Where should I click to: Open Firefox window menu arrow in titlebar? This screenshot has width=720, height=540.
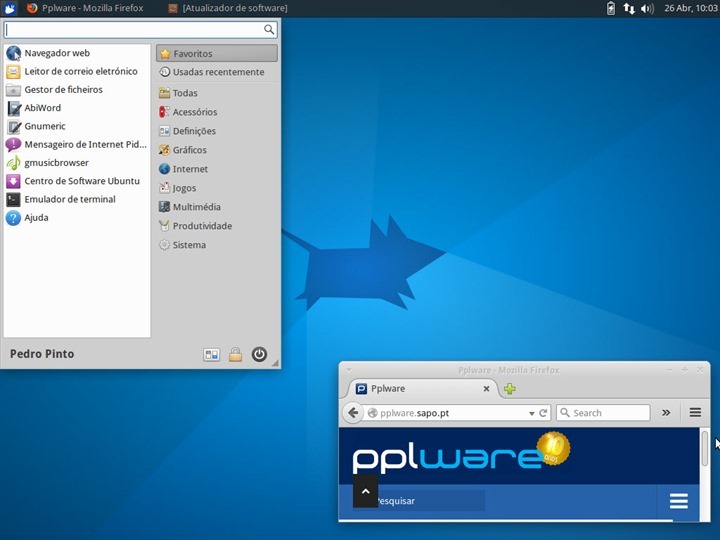(349, 370)
